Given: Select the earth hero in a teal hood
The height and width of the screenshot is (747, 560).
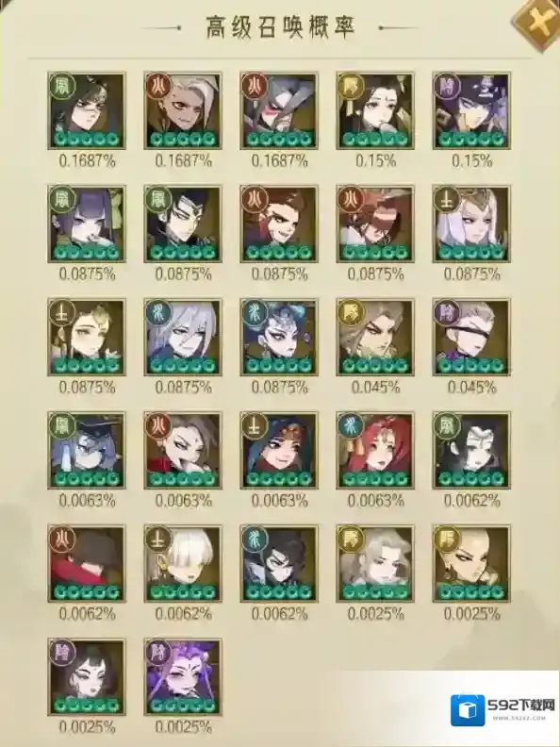Looking at the screenshot, I should (279, 451).
